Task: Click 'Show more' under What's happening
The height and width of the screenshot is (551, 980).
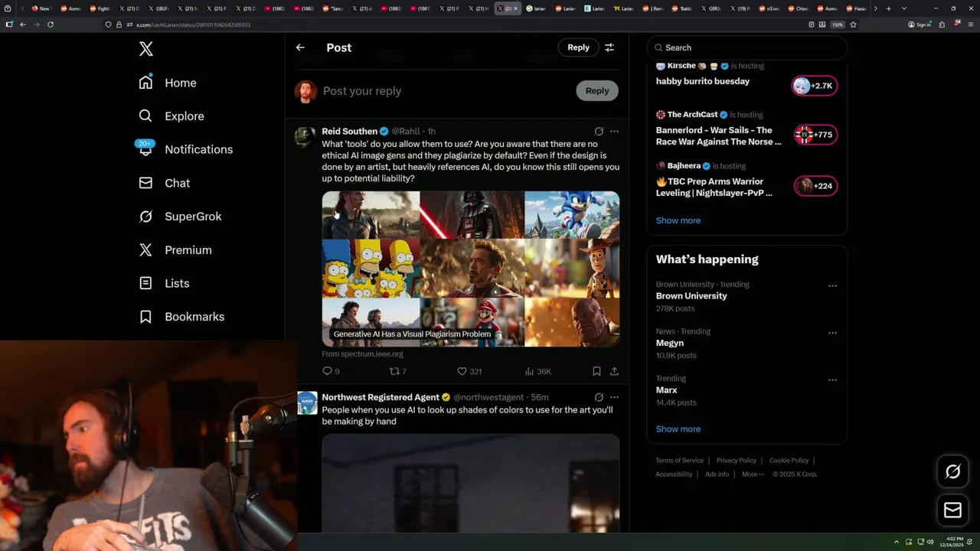Action: pyautogui.click(x=678, y=429)
